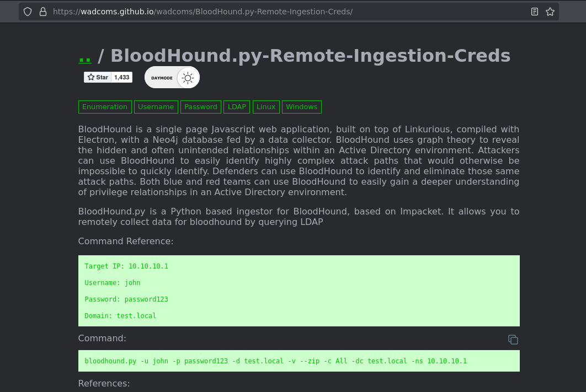Image resolution: width=586 pixels, height=392 pixels.
Task: Click the Target IP line in reference box
Action: click(x=126, y=266)
